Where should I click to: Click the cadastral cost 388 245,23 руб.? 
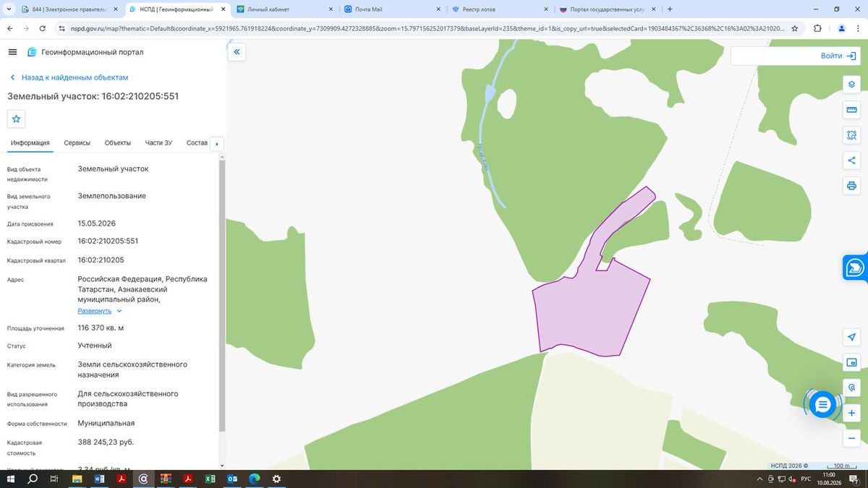tap(106, 442)
